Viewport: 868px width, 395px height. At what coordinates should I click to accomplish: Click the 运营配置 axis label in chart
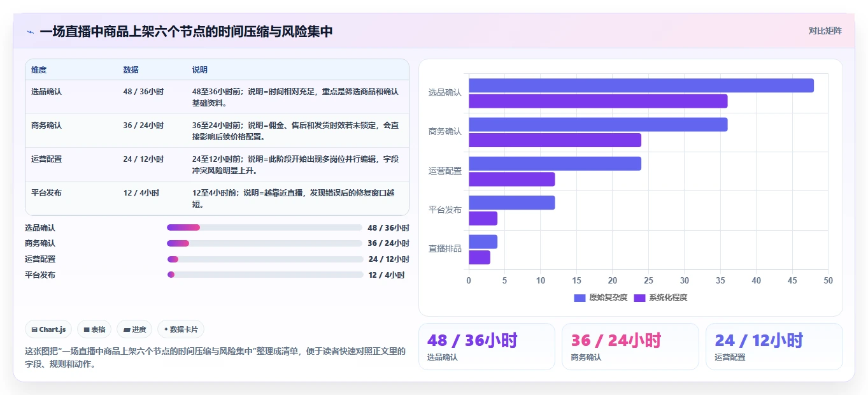coord(445,171)
